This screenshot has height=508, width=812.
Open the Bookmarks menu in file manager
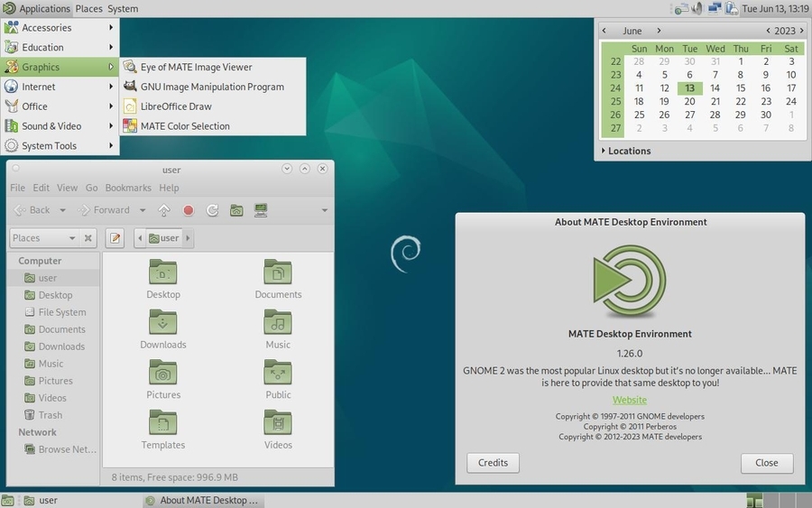tap(128, 188)
